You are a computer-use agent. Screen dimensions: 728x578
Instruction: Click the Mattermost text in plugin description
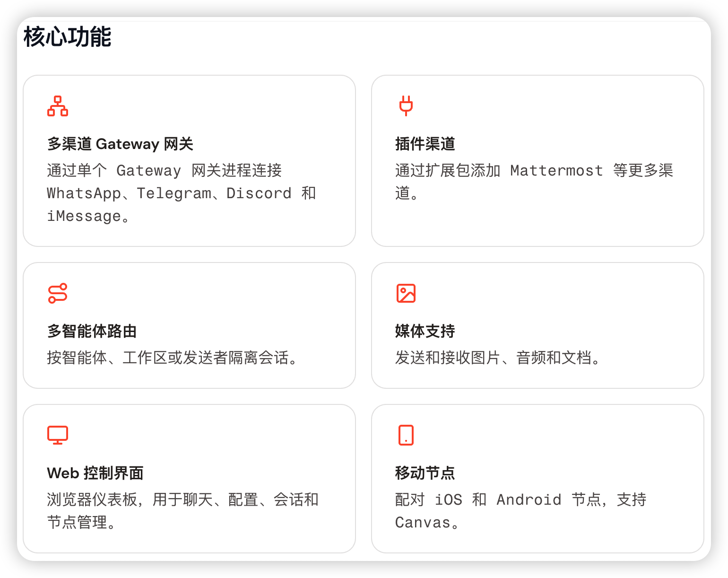556,170
